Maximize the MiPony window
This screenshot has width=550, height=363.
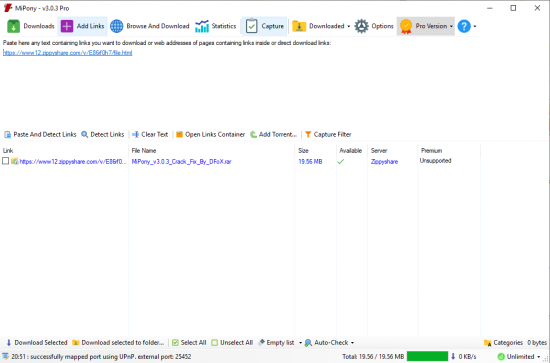(x=513, y=8)
